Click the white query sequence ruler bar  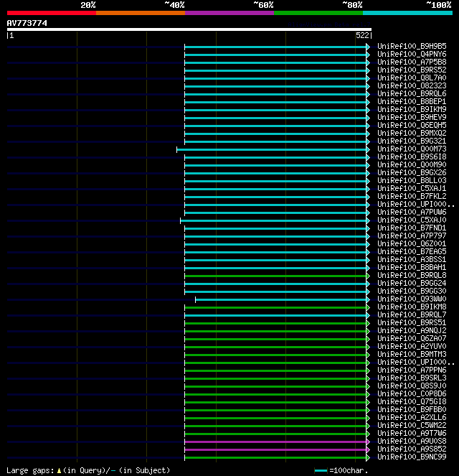click(x=189, y=29)
